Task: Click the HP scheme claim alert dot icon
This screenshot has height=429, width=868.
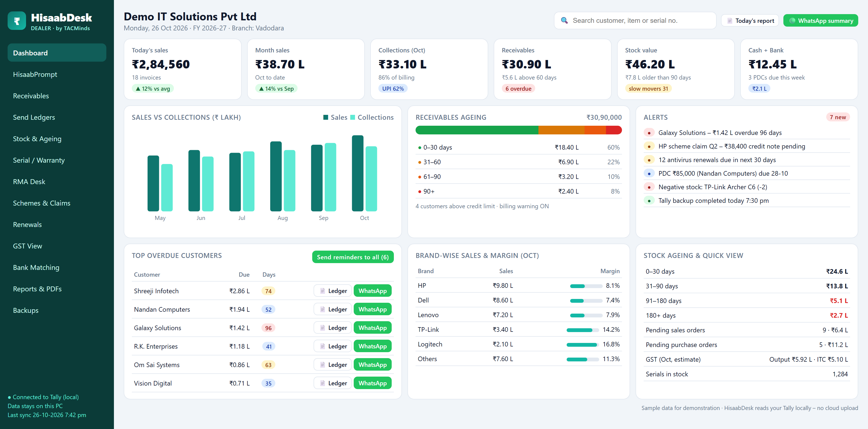Action: coord(649,146)
